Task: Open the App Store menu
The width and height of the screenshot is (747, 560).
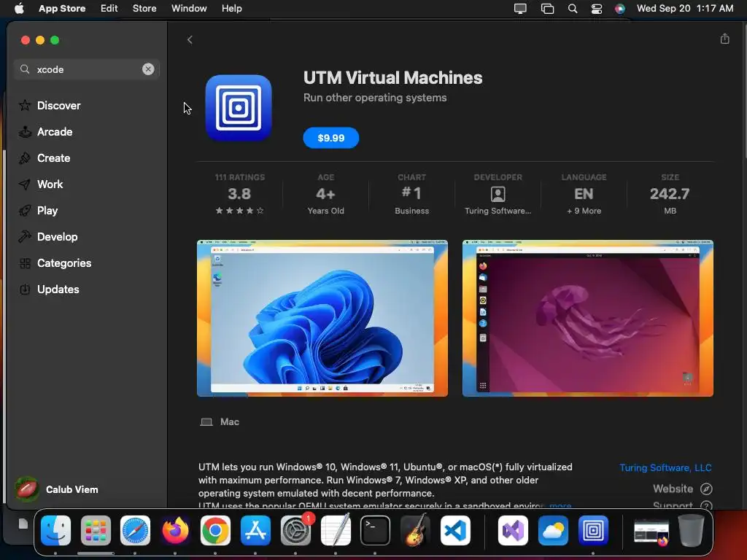Action: [x=62, y=9]
